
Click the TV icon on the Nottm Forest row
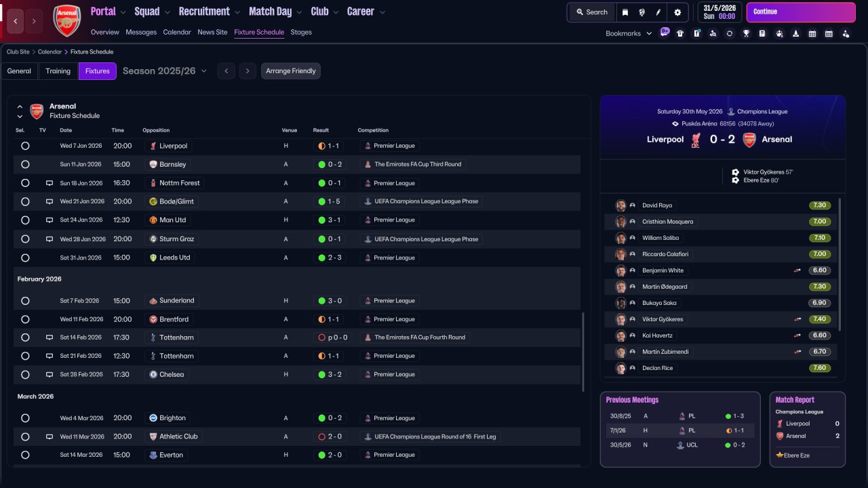click(x=50, y=183)
